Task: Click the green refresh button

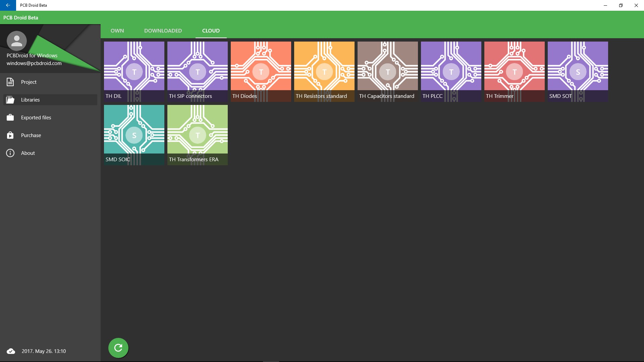Action: point(118,348)
